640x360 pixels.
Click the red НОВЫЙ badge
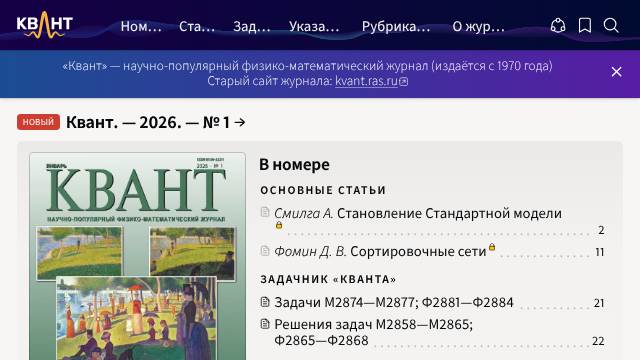pyautogui.click(x=38, y=122)
